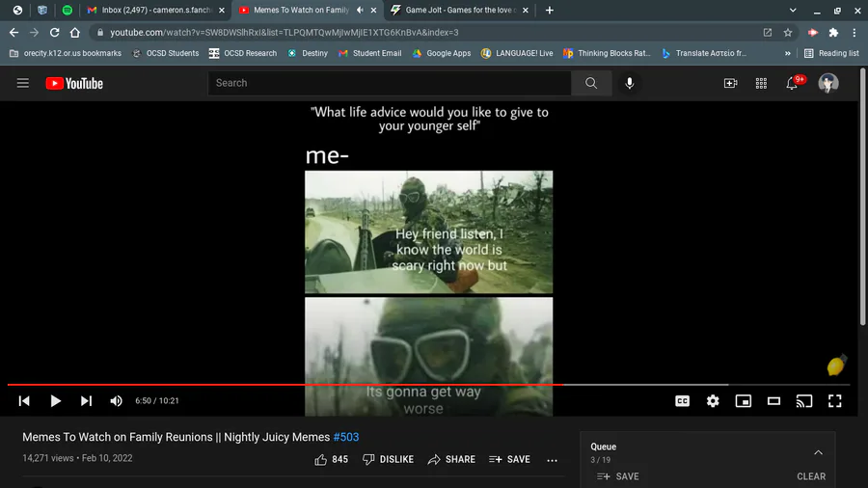This screenshot has height=488, width=868.
Task: Open the #503 hashtag link
Action: coord(346,437)
